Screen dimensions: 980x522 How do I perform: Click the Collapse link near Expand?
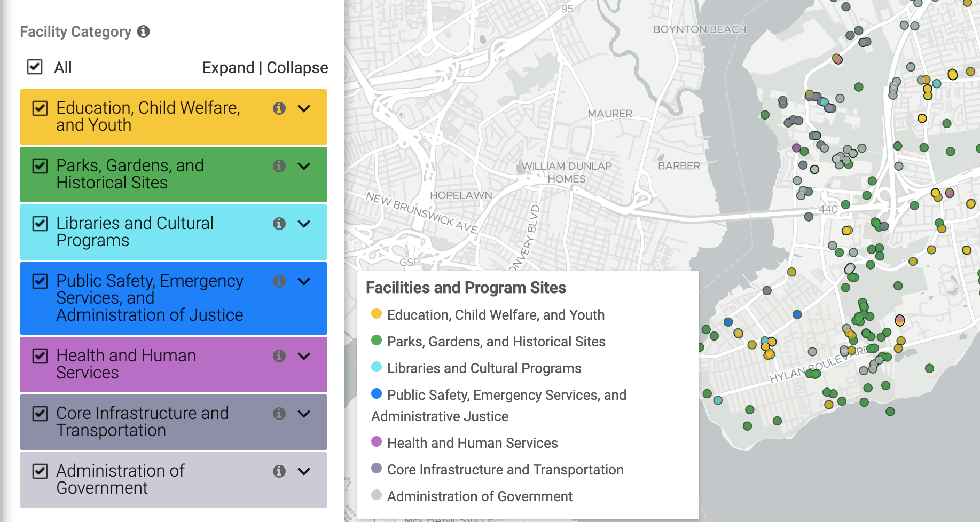pyautogui.click(x=297, y=67)
